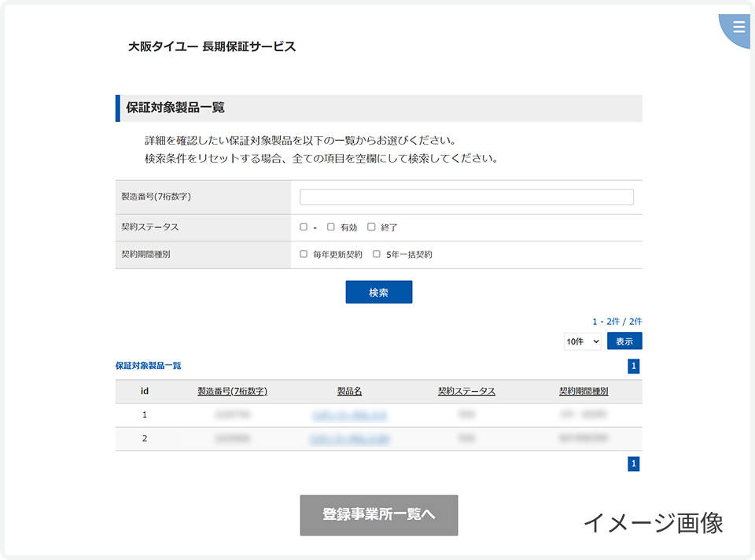The image size is (755, 560).
Task: Open product name link in row 1
Action: (349, 414)
